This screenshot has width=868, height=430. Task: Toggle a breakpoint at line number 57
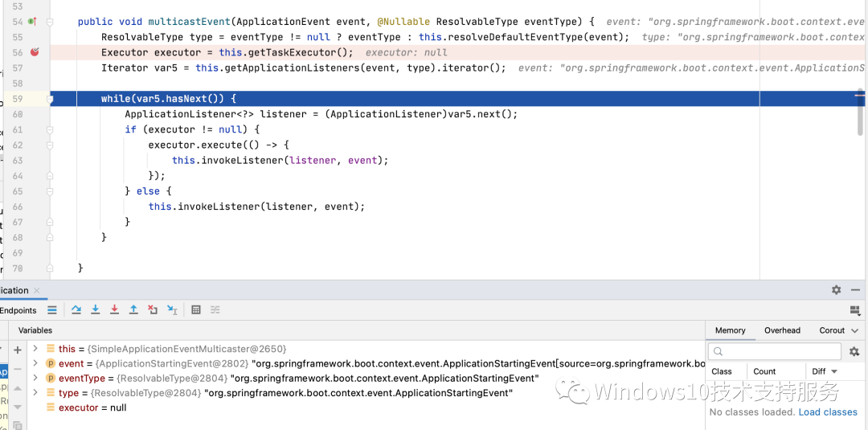(17, 68)
